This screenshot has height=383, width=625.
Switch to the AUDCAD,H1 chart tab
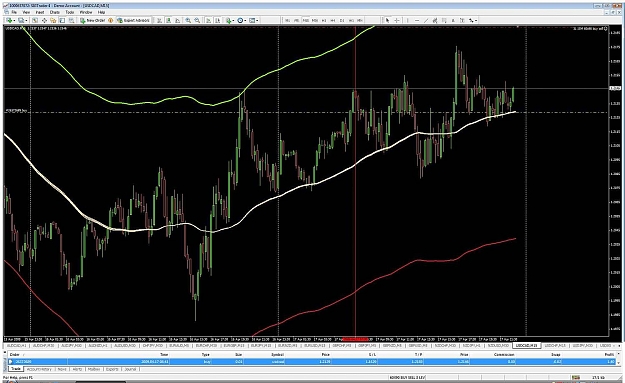[17, 346]
